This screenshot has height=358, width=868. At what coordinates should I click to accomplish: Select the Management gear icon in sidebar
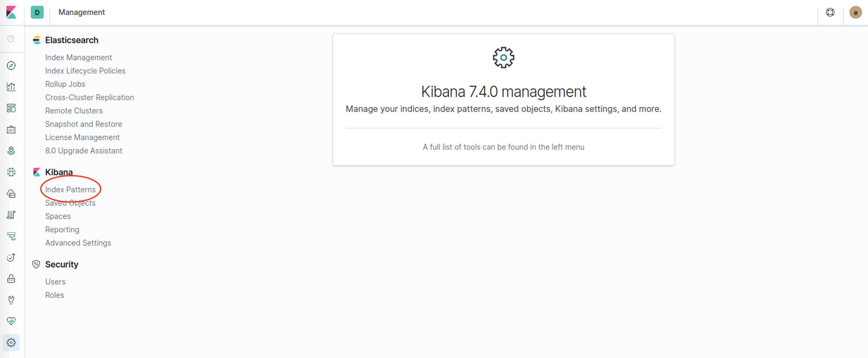[x=11, y=343]
